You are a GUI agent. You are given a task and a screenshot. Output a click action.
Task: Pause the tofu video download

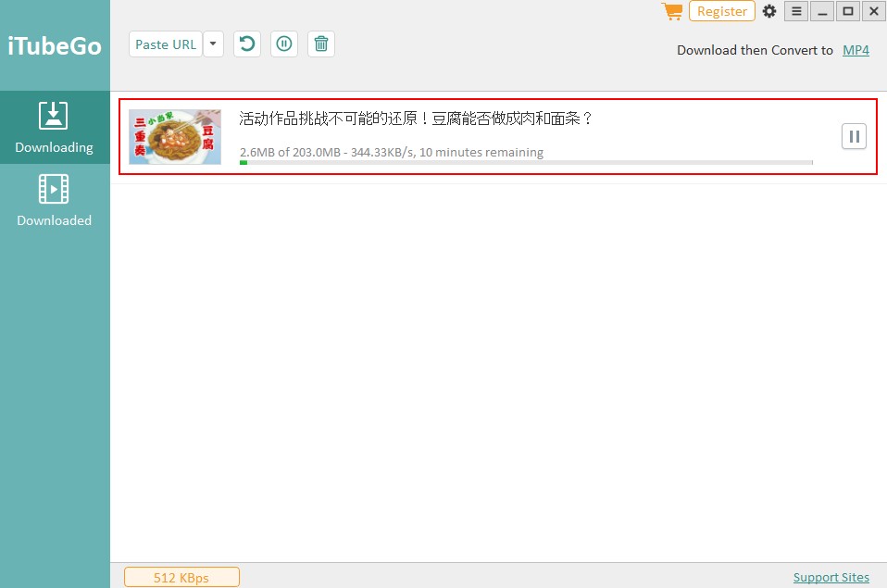tap(855, 136)
